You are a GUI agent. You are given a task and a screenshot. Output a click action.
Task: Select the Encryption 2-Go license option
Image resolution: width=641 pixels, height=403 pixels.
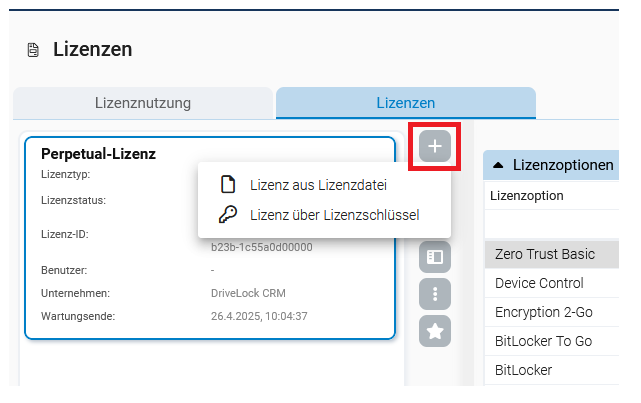point(544,312)
